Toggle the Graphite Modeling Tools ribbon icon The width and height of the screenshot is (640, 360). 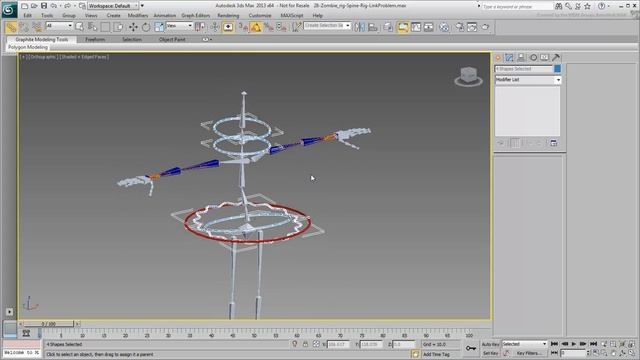pos(402,27)
